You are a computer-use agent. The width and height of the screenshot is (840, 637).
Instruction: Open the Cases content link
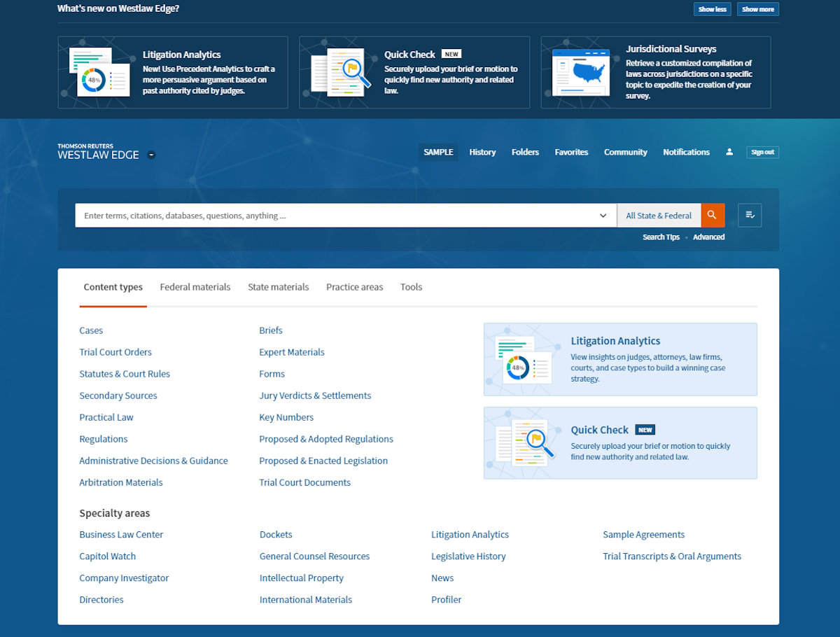tap(91, 330)
